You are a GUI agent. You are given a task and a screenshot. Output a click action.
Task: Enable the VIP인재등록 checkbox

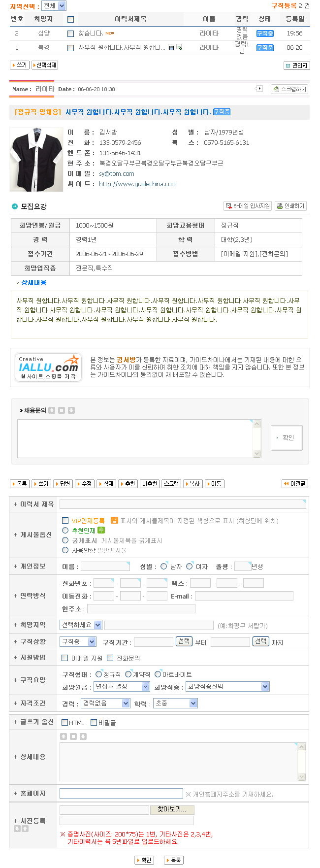click(65, 521)
